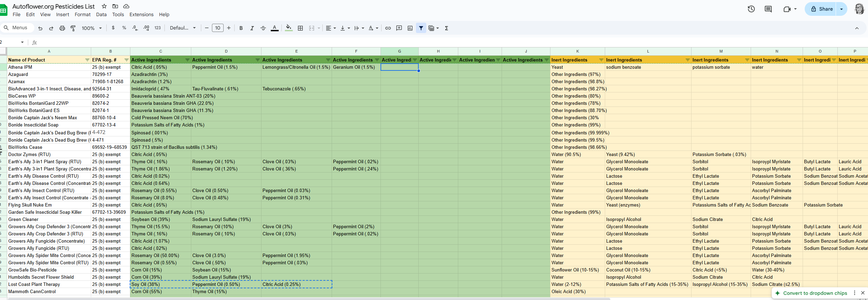Image resolution: width=868 pixels, height=300 pixels.
Task: Open filter on column E Active Ingredients
Action: click(x=328, y=60)
